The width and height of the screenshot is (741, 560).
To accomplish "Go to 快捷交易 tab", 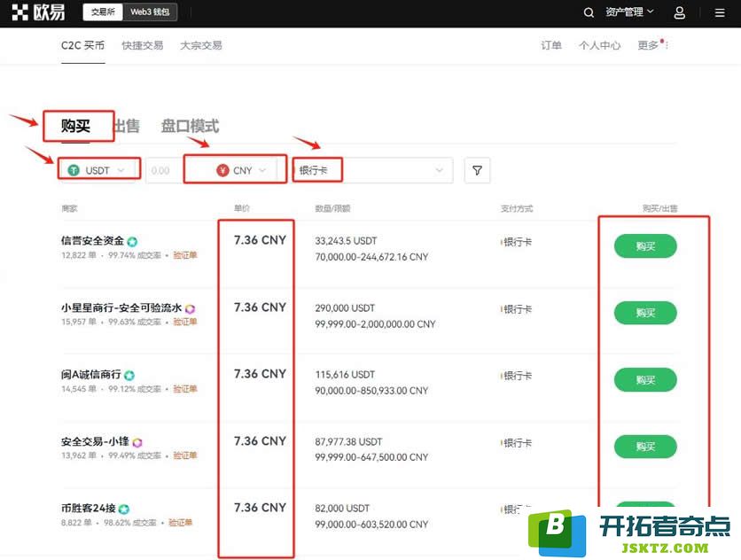I will (x=142, y=45).
